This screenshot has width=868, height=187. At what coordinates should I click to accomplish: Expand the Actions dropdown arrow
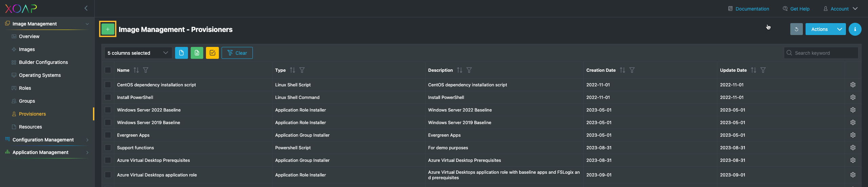pos(839,29)
